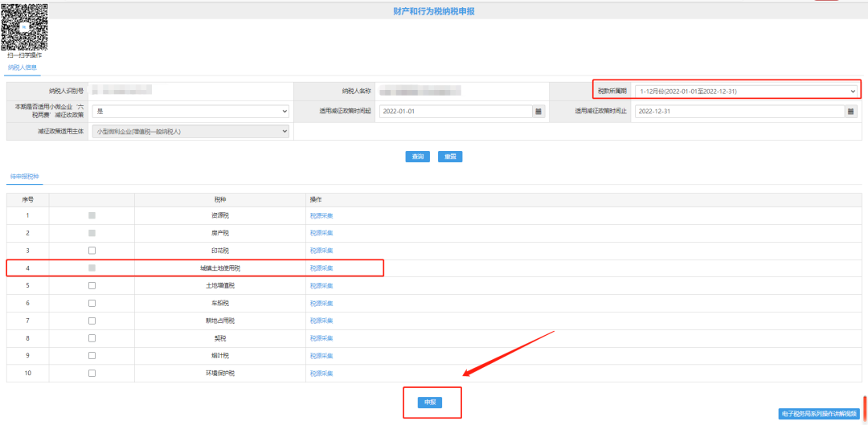Select the 车船税 checkbox
The width and height of the screenshot is (868, 425).
[x=92, y=303]
